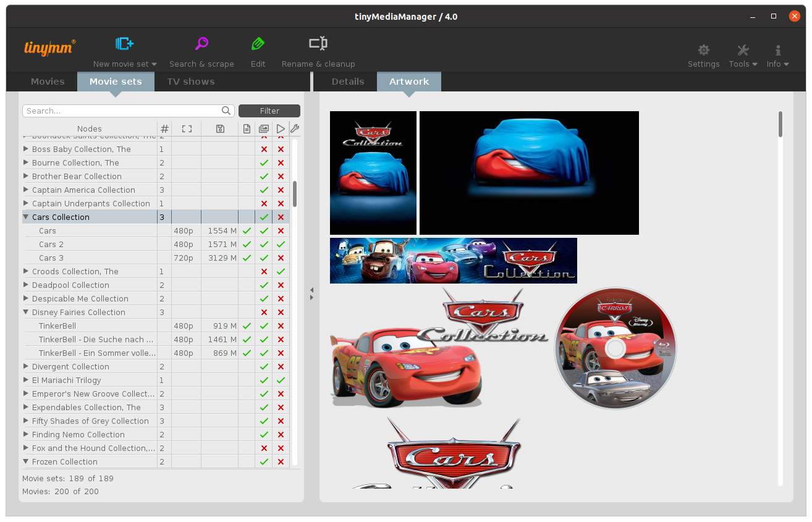Collapse the Cars Collection tree node

(26, 217)
